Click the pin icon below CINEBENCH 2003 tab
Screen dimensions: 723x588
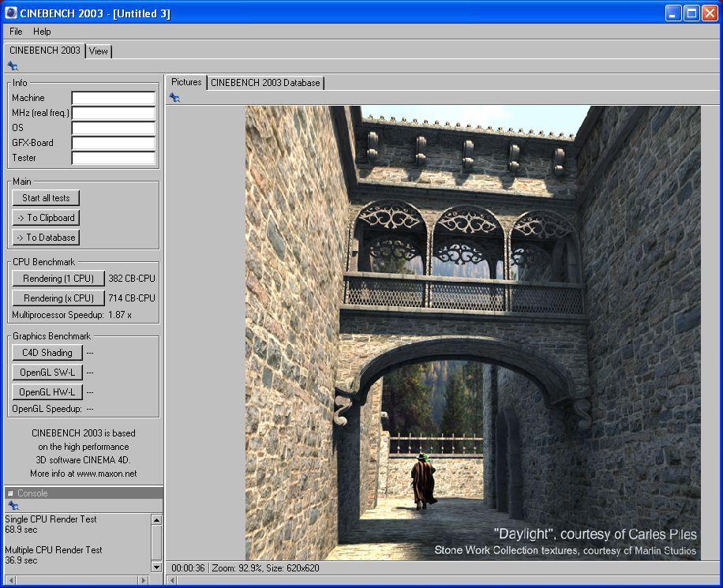(x=13, y=66)
